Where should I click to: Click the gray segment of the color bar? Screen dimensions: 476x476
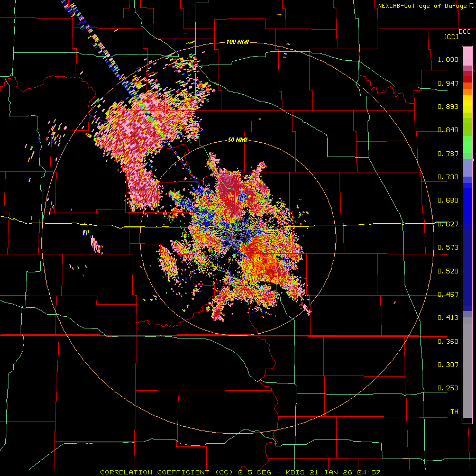[x=467, y=368]
